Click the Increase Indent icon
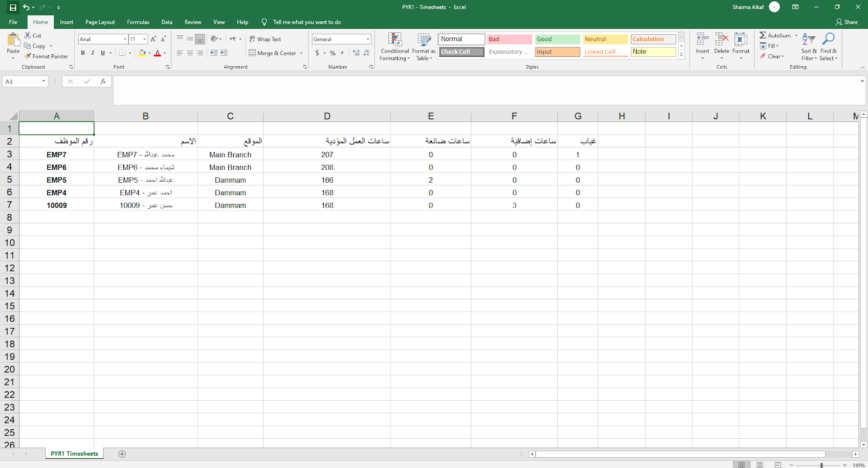The width and height of the screenshot is (868, 468). [224, 53]
